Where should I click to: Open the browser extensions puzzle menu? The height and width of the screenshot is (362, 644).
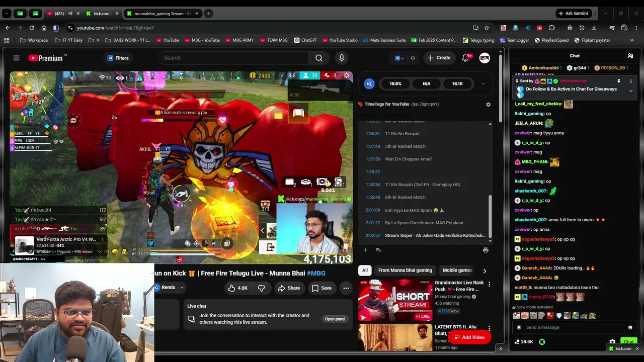pos(552,28)
